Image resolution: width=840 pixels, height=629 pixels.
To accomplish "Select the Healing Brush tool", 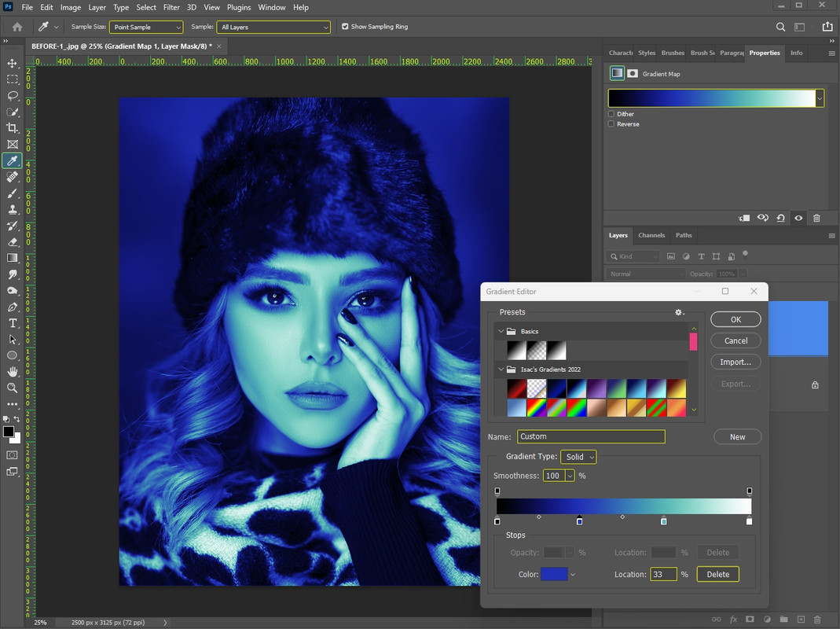I will 12,177.
